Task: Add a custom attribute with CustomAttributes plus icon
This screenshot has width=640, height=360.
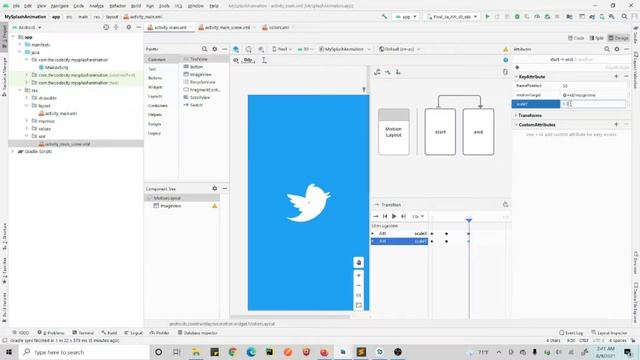Action: coord(616,124)
